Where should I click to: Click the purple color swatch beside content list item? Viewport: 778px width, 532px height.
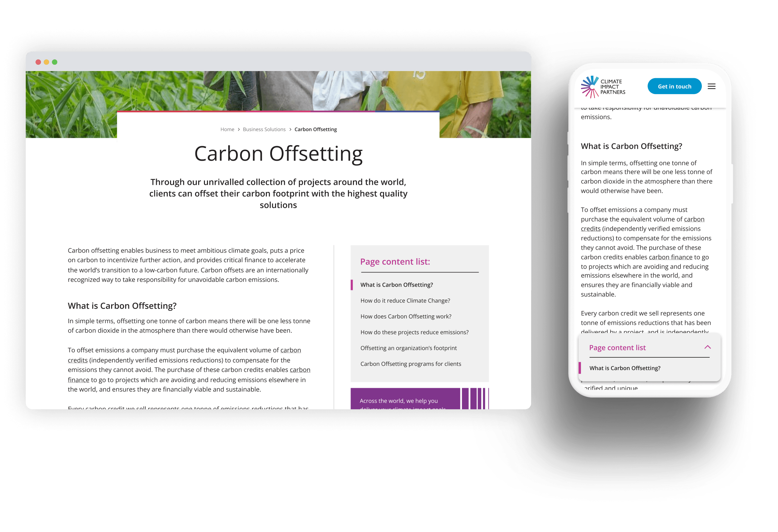352,285
